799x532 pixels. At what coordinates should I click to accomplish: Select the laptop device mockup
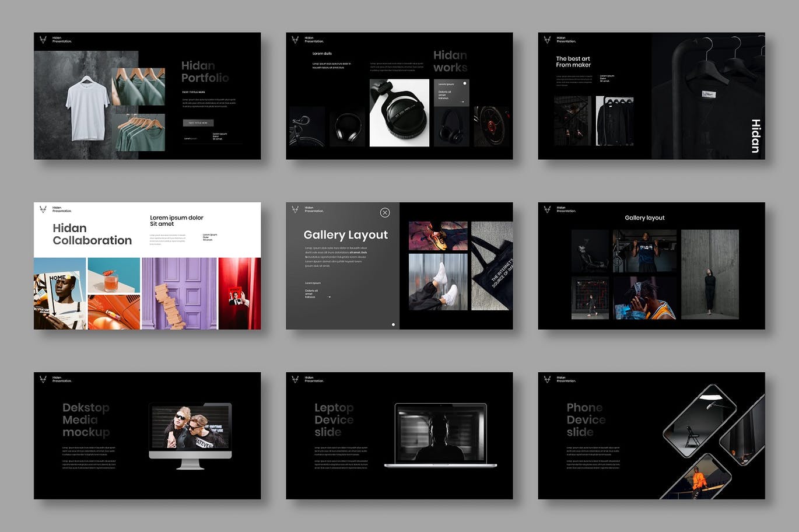pos(440,435)
